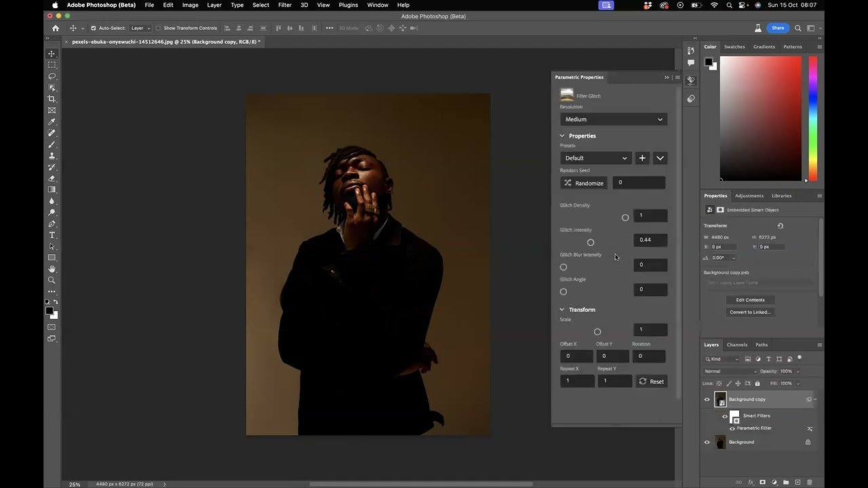Hide the Parametric Filter

click(x=732, y=428)
